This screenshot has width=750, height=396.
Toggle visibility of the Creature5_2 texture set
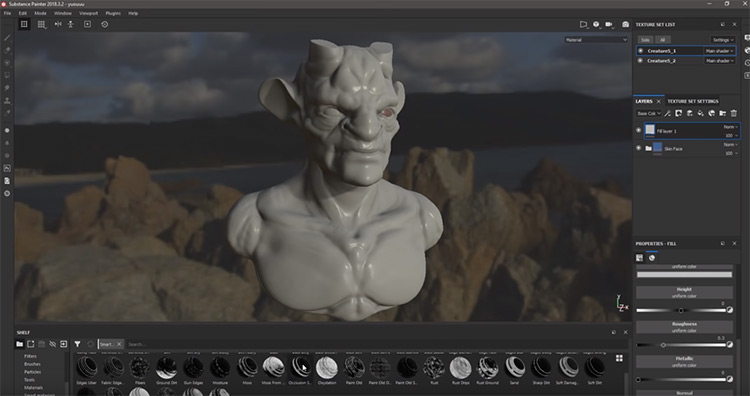click(640, 61)
